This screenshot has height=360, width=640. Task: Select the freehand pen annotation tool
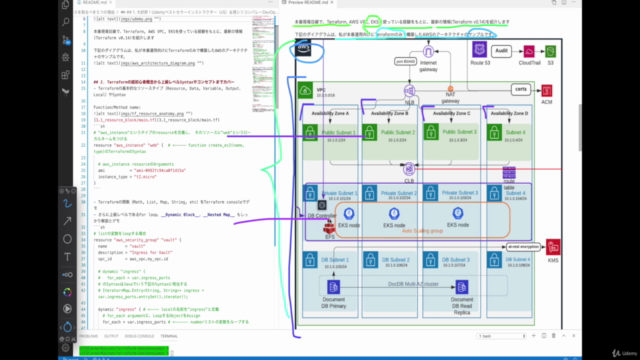67,204
